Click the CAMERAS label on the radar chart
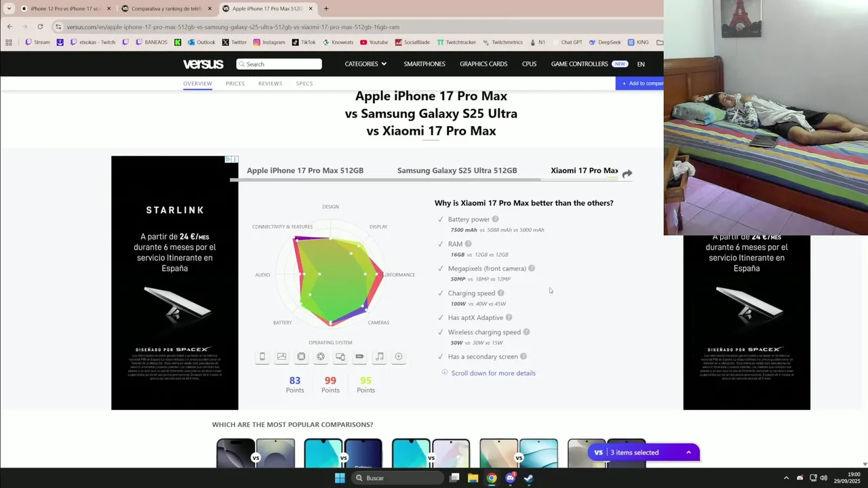Image resolution: width=868 pixels, height=488 pixels. point(378,323)
